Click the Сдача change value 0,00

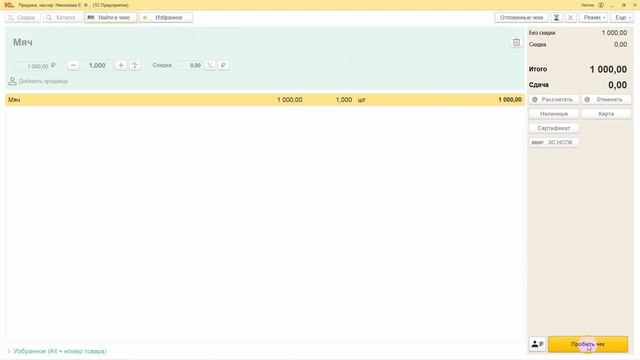pos(618,85)
